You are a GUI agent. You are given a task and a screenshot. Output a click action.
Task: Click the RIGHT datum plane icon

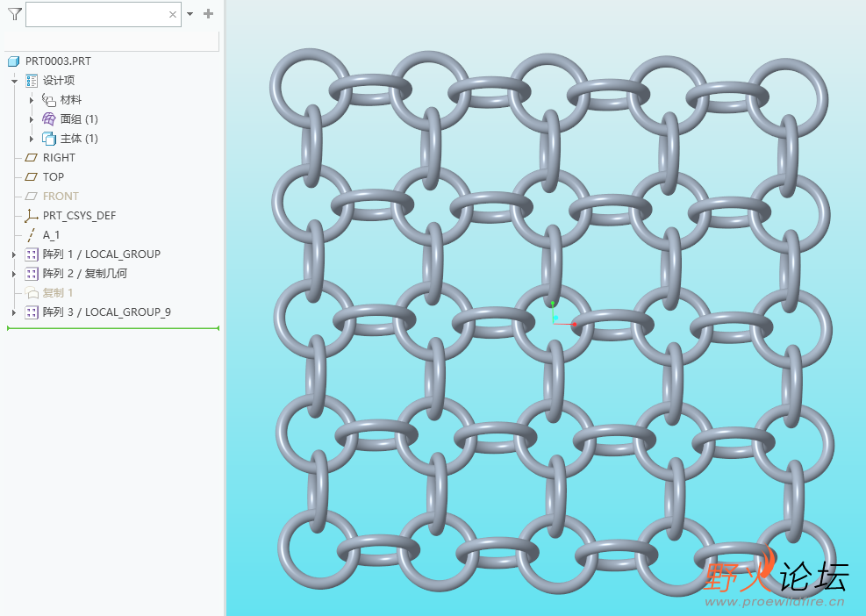click(x=32, y=158)
